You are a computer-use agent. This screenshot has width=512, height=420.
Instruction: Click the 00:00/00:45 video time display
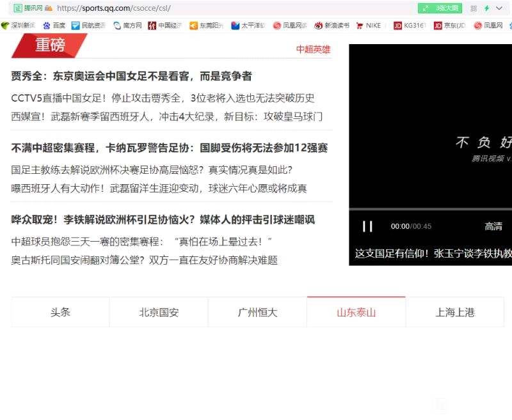[x=411, y=226]
